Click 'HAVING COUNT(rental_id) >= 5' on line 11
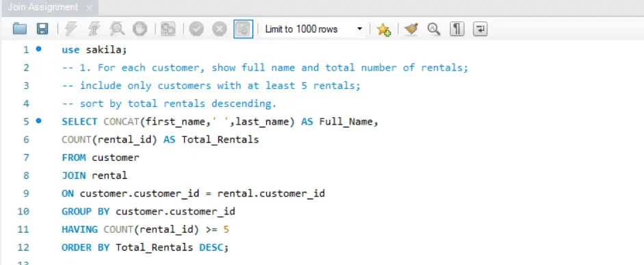The width and height of the screenshot is (644, 265). (145, 229)
